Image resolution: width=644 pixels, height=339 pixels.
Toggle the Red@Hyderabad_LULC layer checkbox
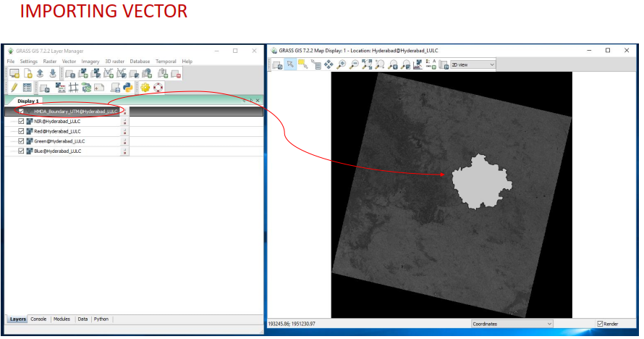pos(21,132)
